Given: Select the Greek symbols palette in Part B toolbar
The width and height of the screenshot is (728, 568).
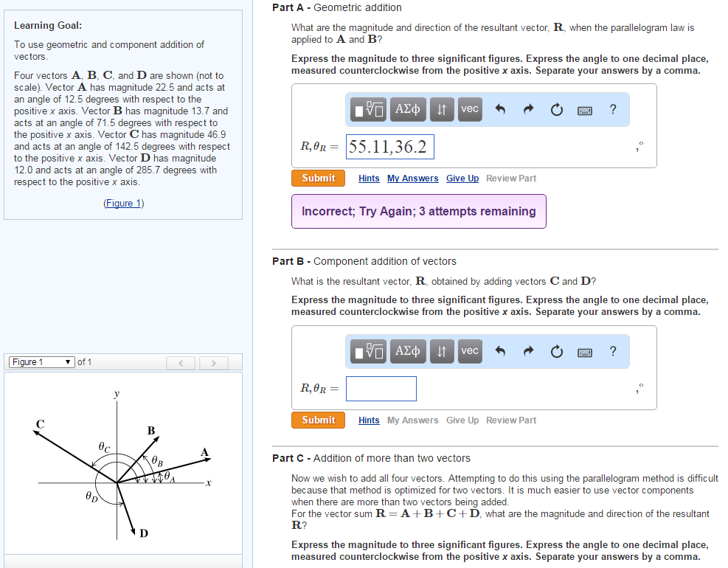Looking at the screenshot, I should click(408, 352).
